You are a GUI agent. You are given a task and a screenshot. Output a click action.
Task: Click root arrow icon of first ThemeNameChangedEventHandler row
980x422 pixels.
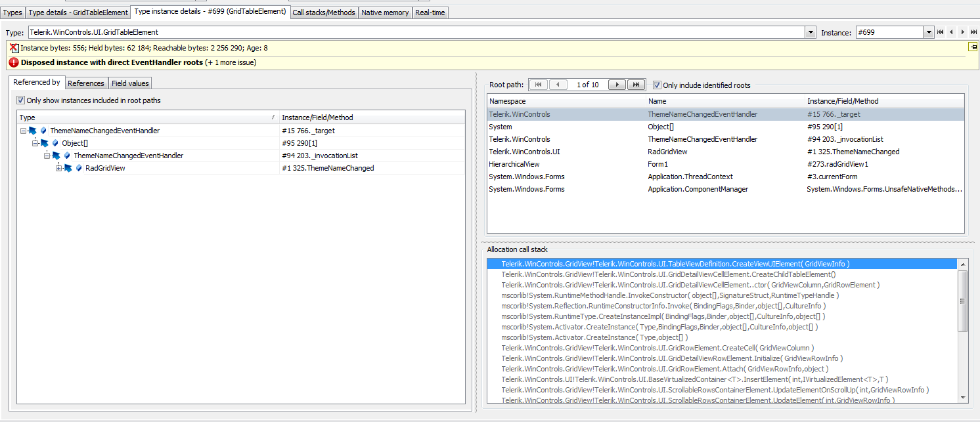[32, 131]
